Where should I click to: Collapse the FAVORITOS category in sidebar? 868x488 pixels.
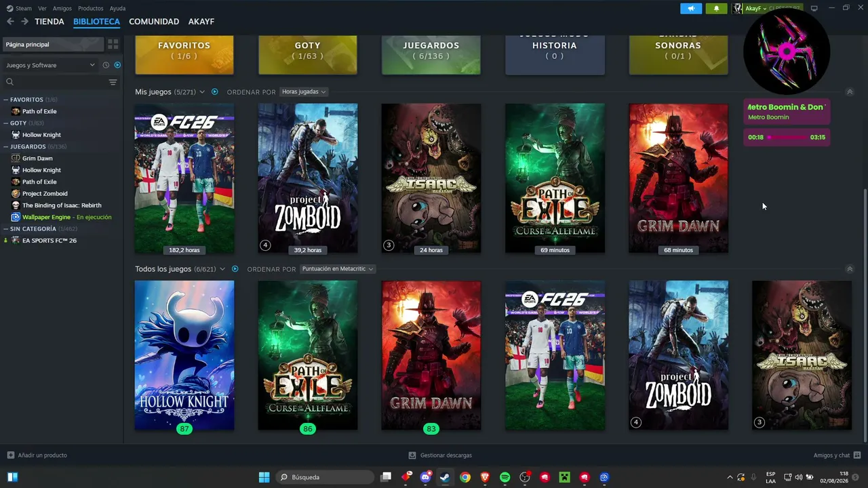coord(6,100)
